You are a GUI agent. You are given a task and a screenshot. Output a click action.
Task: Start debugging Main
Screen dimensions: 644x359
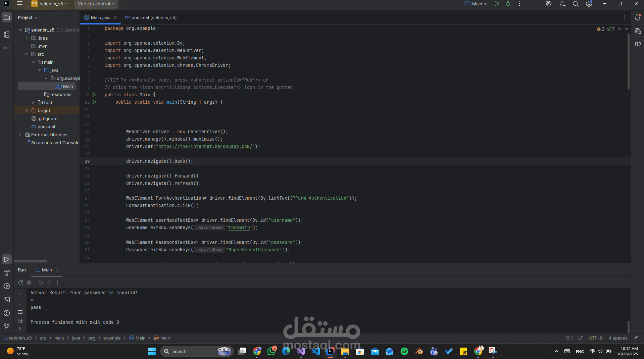click(x=508, y=4)
